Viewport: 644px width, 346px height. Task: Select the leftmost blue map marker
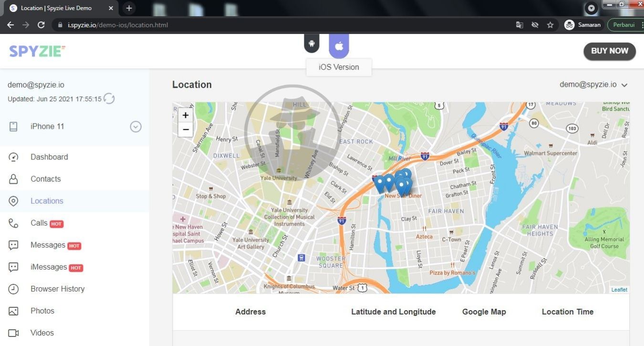(380, 184)
